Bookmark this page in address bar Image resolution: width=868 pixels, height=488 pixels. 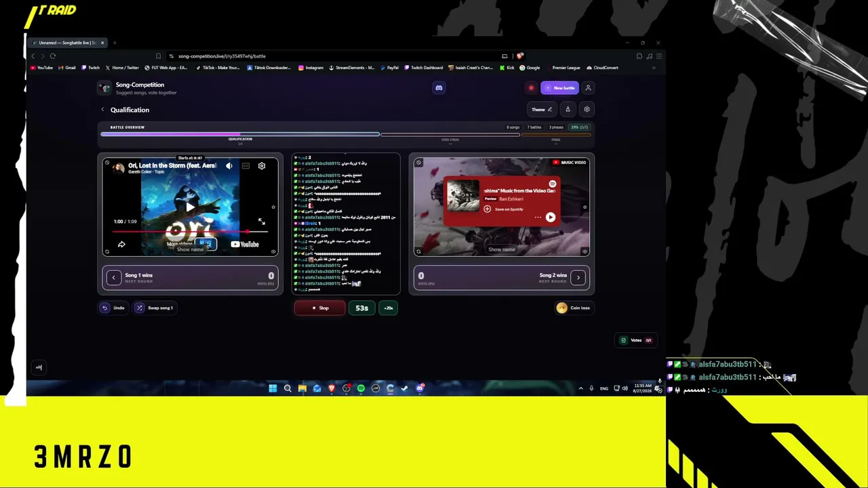click(x=158, y=56)
